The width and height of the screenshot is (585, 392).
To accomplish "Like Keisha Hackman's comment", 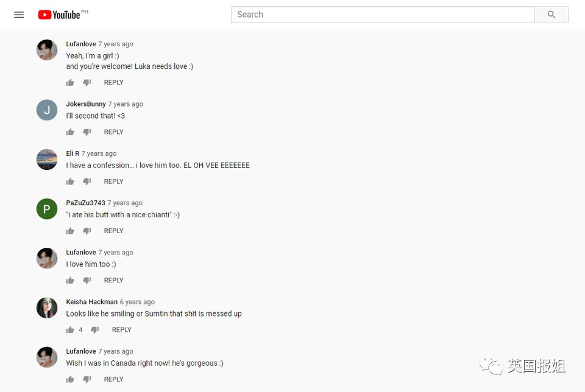I will point(70,330).
